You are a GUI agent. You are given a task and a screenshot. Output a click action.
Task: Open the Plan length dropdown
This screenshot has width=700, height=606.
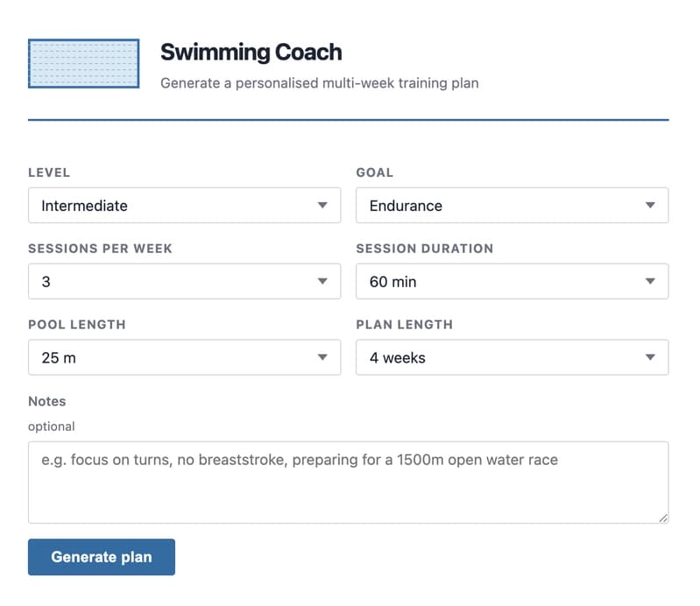point(512,357)
